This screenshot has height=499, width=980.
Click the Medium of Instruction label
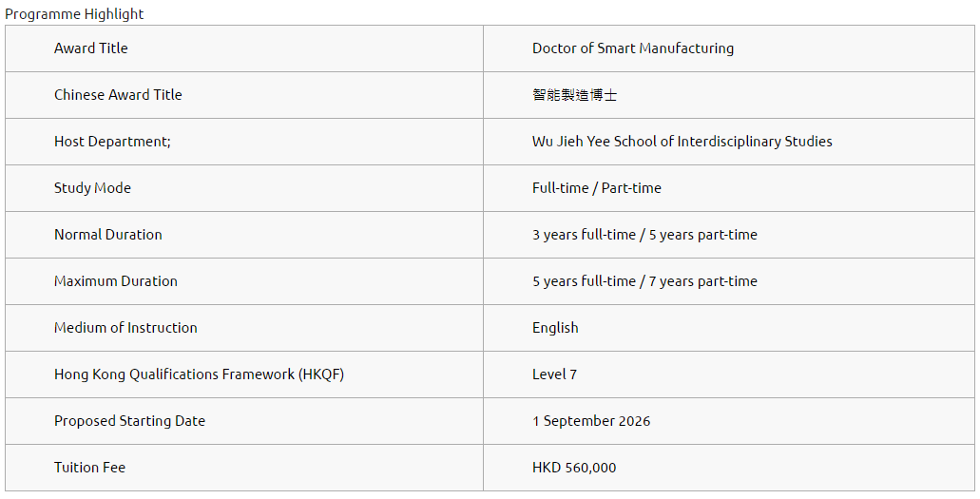tap(125, 328)
